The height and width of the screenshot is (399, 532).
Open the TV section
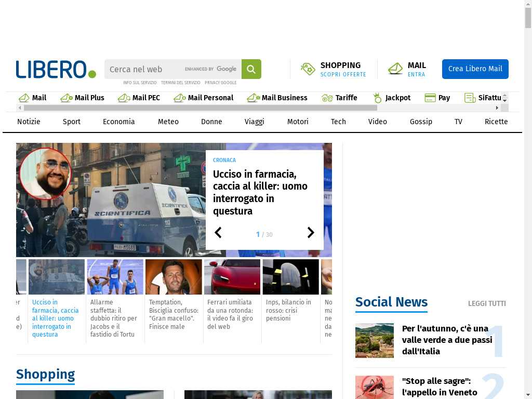[458, 122]
